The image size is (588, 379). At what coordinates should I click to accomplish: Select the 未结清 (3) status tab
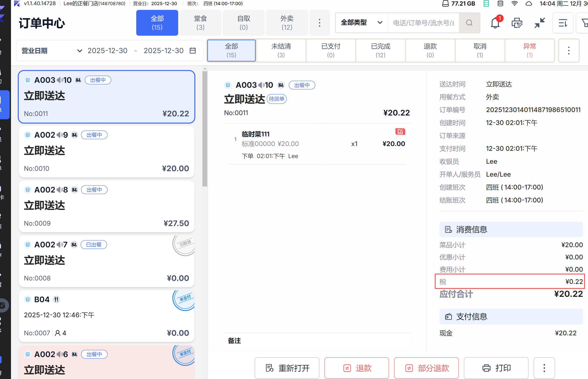pyautogui.click(x=281, y=51)
